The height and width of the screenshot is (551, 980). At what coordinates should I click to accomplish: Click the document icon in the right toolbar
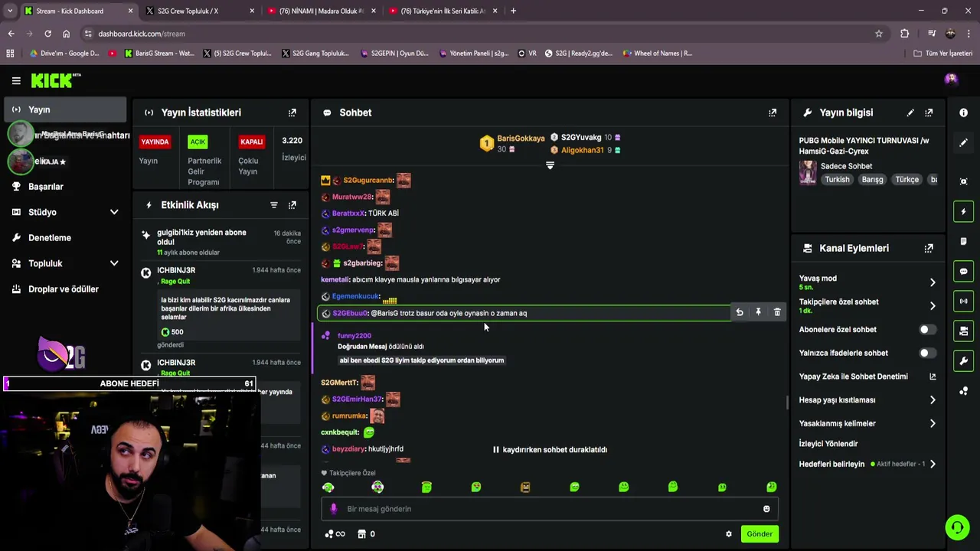coord(963,241)
